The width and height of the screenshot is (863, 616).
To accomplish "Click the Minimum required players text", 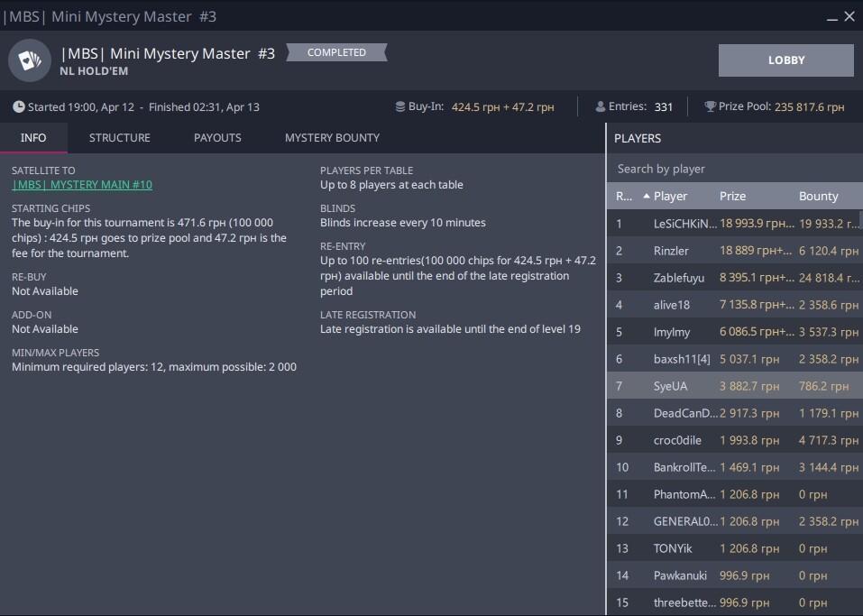I will click(154, 367).
